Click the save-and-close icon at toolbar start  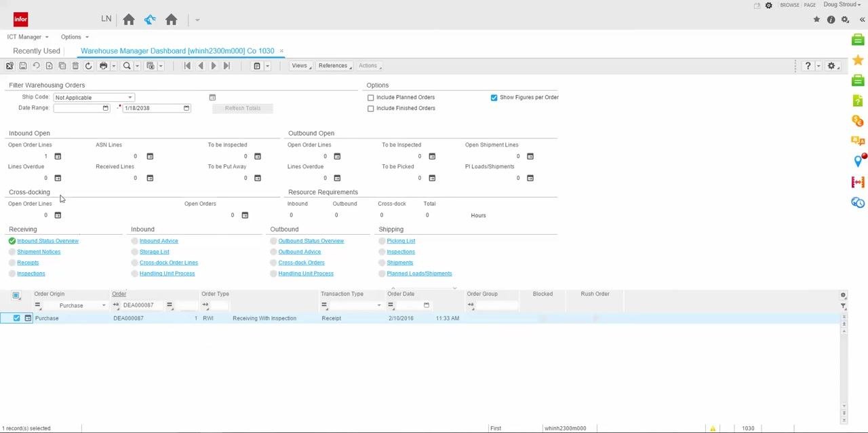(9, 66)
